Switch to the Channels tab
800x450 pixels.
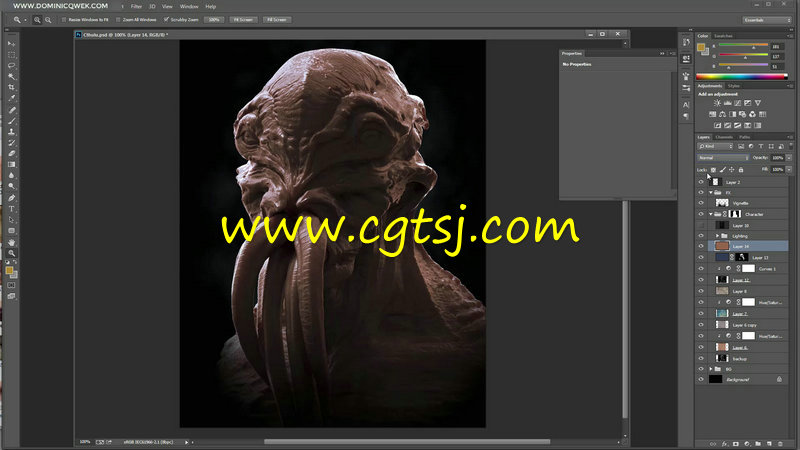(x=723, y=137)
